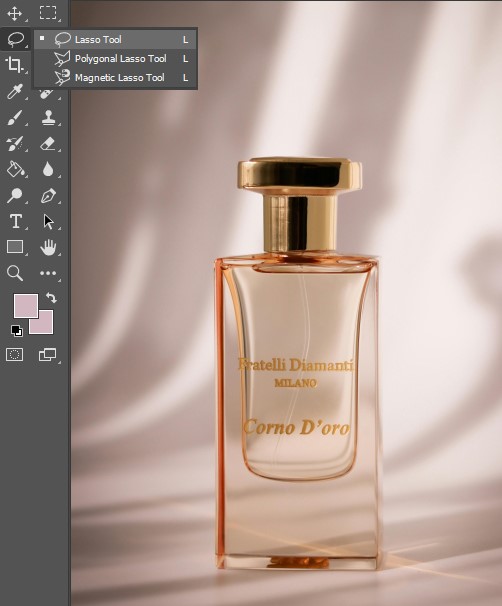Open Edit Toolbar three-dots menu
The width and height of the screenshot is (502, 606).
[x=48, y=273]
